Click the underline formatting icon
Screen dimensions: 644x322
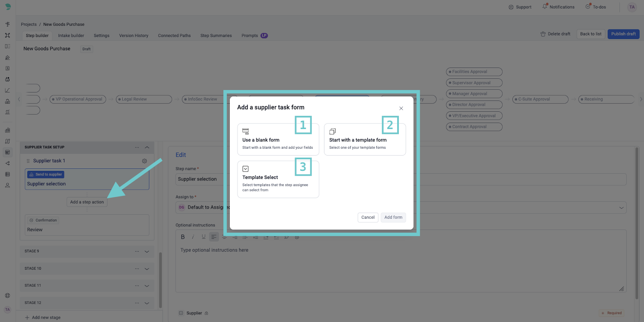[204, 237]
